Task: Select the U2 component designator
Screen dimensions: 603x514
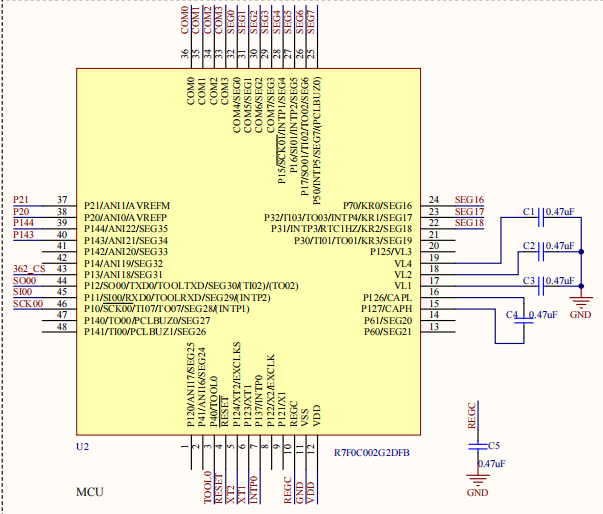Action: tap(82, 447)
